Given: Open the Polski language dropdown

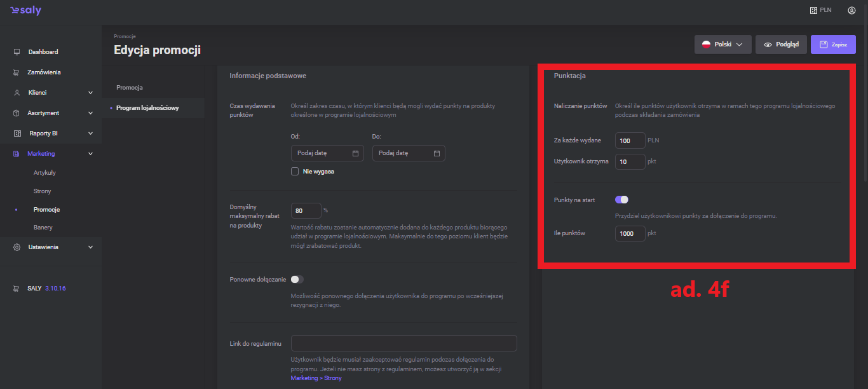Looking at the screenshot, I should click(x=722, y=44).
